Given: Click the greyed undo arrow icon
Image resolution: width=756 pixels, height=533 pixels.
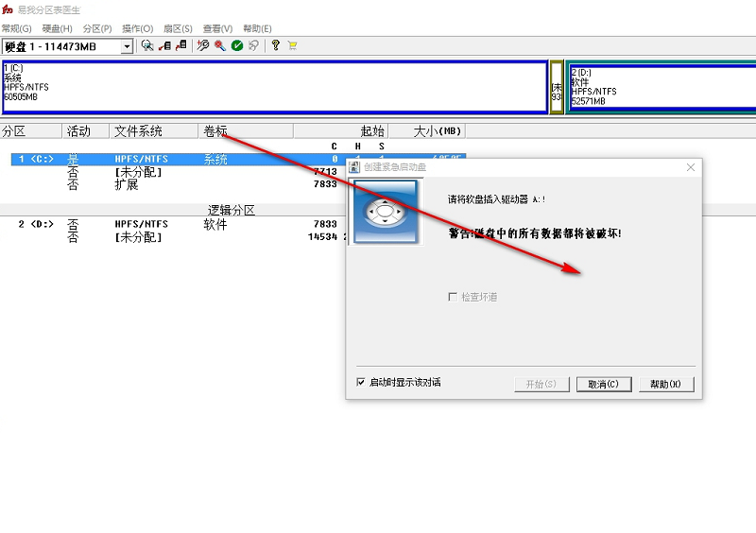Looking at the screenshot, I should click(x=253, y=45).
